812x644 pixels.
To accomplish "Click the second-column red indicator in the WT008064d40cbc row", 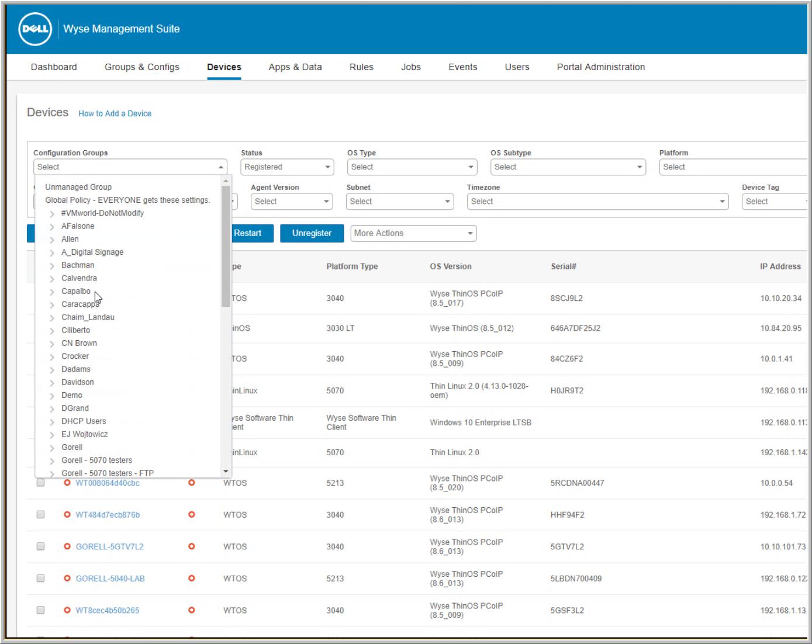I will (192, 483).
